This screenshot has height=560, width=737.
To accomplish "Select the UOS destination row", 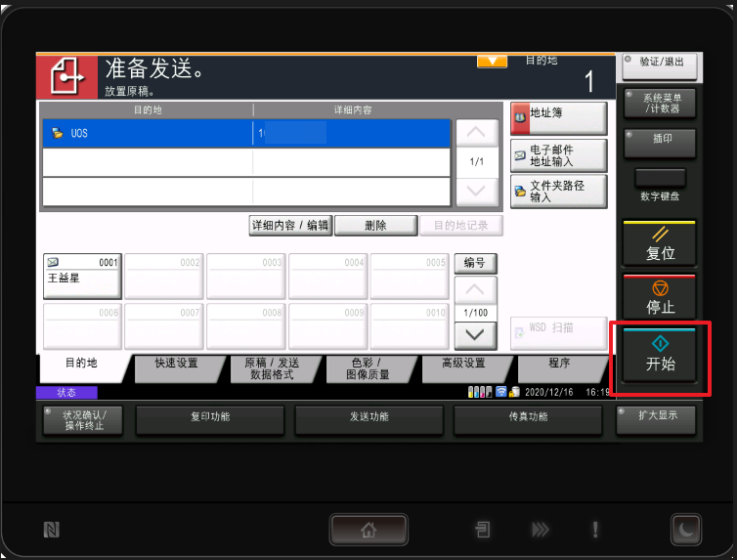I will 246,134.
